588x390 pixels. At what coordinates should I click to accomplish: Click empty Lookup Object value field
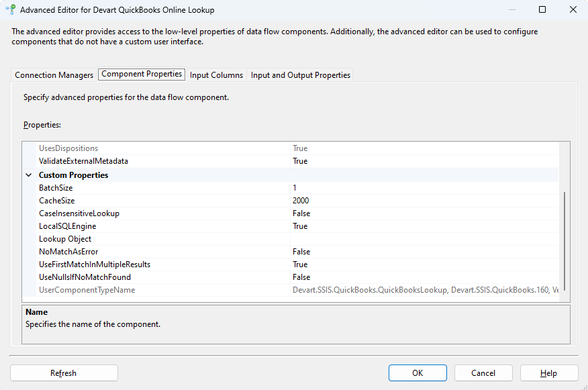[423, 239]
